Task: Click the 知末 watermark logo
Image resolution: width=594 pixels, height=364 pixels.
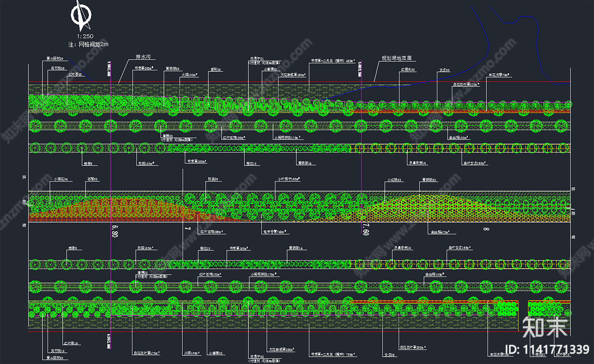Action: (545, 328)
